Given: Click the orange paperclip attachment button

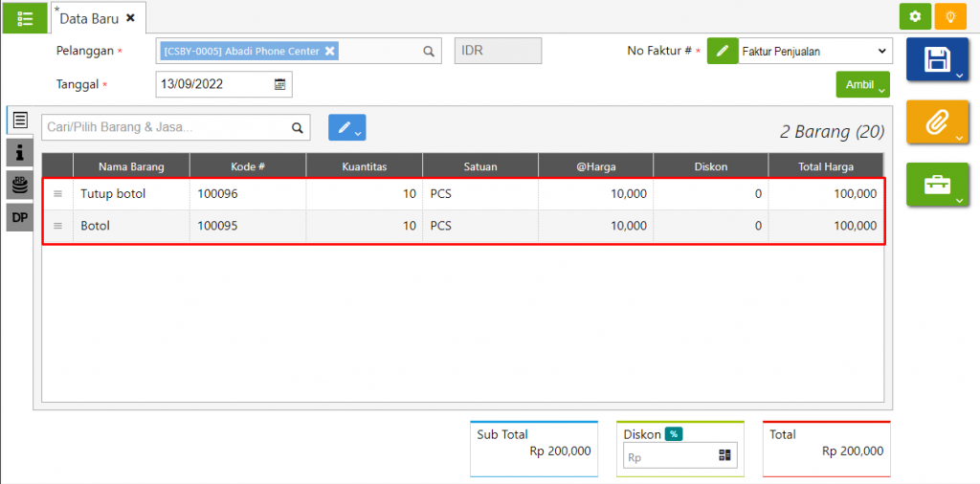Looking at the screenshot, I should (938, 122).
